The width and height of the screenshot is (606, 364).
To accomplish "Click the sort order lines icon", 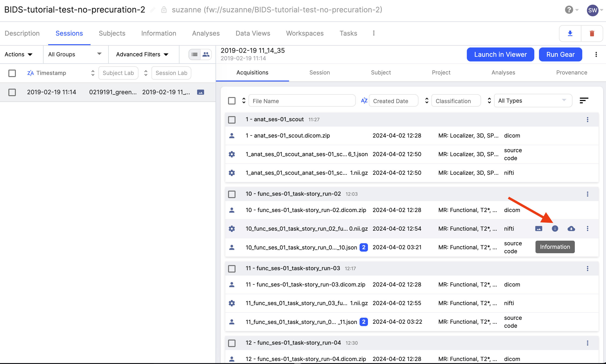I will coord(584,101).
